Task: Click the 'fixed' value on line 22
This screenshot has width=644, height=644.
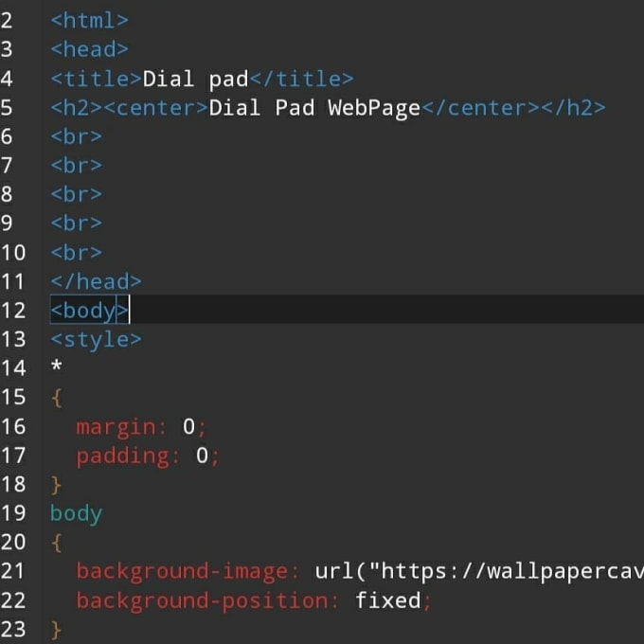Action: tap(387, 600)
